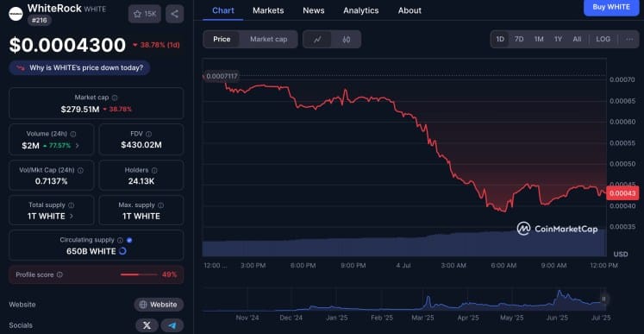Image resolution: width=644 pixels, height=334 pixels.
Task: Expand Volume (24h) details chevron
Action: [78, 146]
